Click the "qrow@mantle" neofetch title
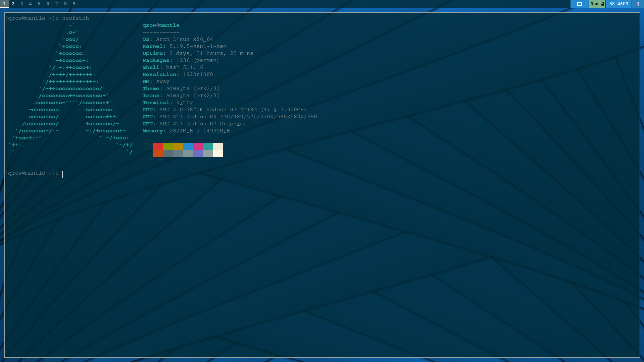644x362 pixels. point(161,25)
